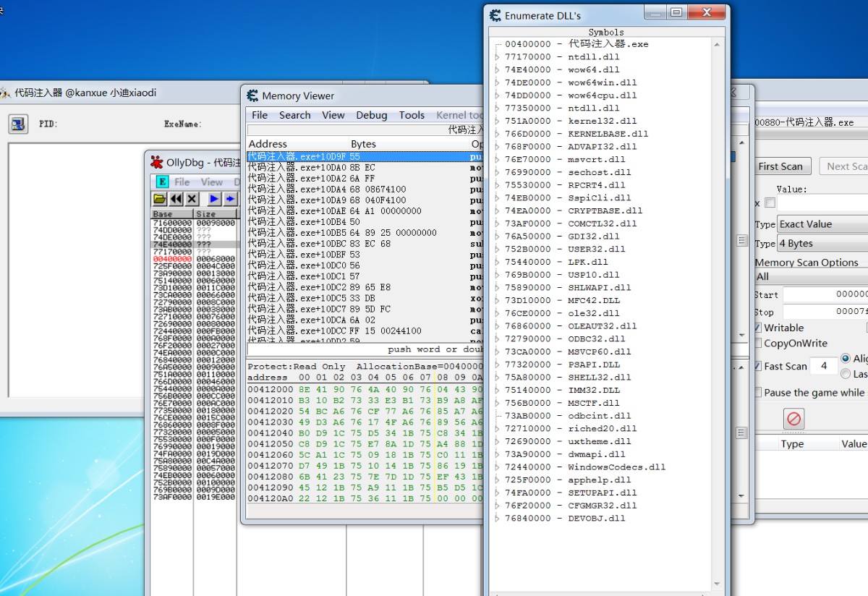Open the Tools menu in Memory Viewer
This screenshot has height=596, width=868.
coord(412,115)
